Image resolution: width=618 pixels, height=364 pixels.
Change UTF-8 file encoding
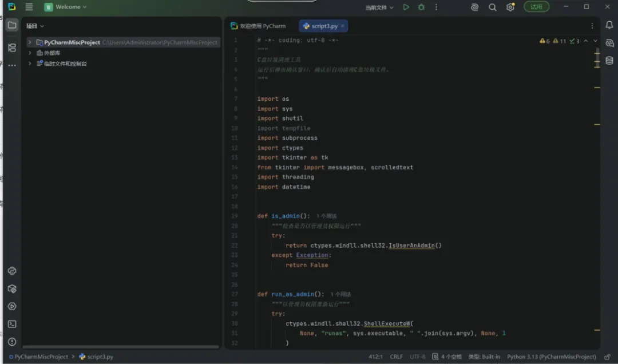click(417, 357)
